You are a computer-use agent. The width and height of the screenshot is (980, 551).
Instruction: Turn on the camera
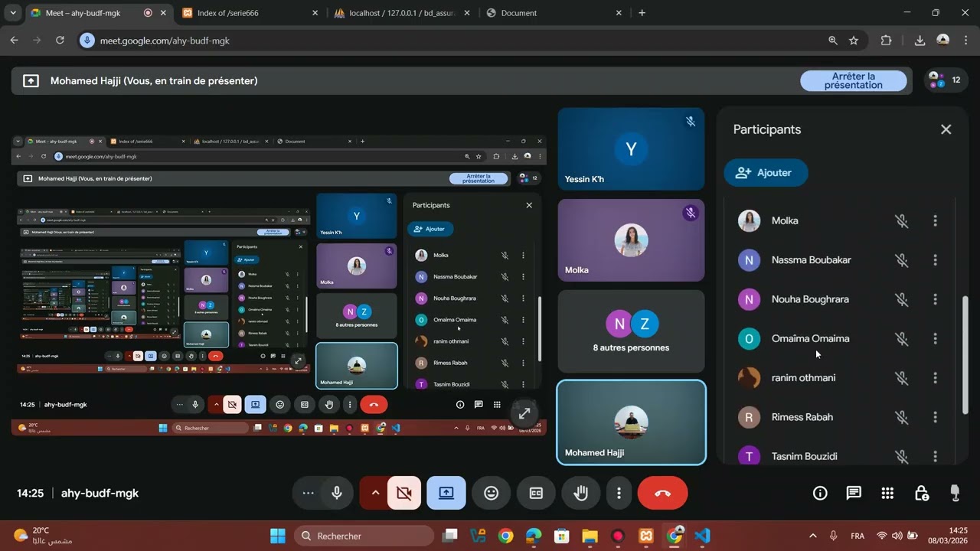[x=404, y=494]
